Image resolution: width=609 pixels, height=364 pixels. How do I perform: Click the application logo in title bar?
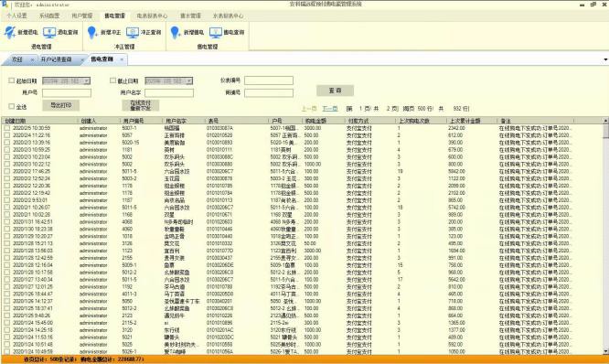[5, 5]
